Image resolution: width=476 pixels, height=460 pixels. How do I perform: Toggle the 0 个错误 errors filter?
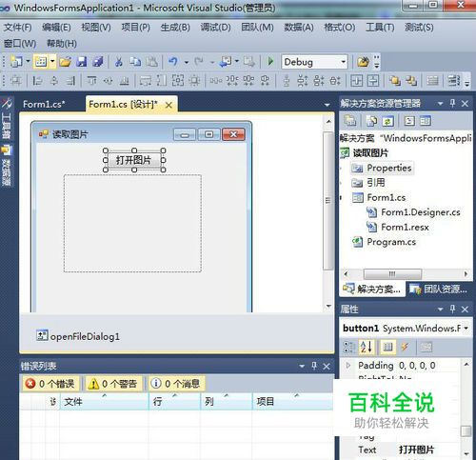[50, 384]
